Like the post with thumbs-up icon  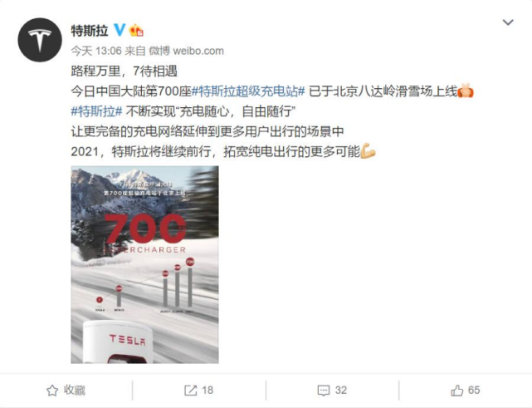(457, 391)
